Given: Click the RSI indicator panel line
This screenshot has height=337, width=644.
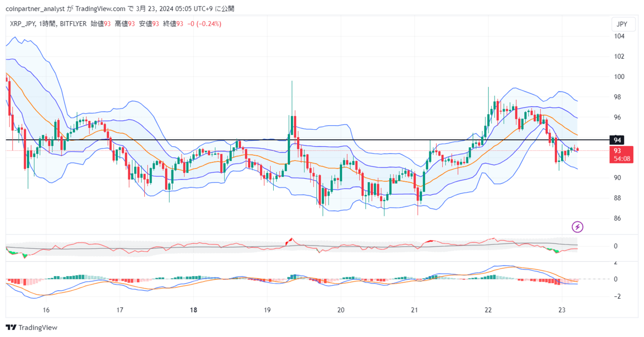Looking at the screenshot, I should (302, 246).
